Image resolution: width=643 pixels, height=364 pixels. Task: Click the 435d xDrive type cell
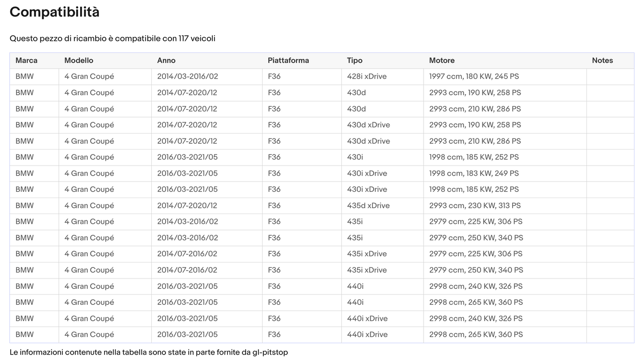tap(368, 206)
